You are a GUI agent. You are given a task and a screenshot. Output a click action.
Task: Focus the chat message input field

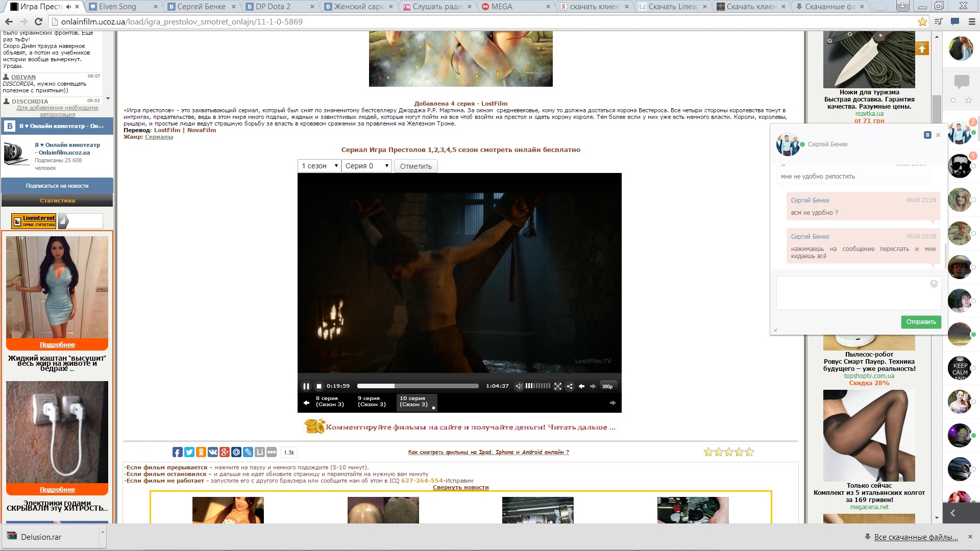(x=859, y=293)
